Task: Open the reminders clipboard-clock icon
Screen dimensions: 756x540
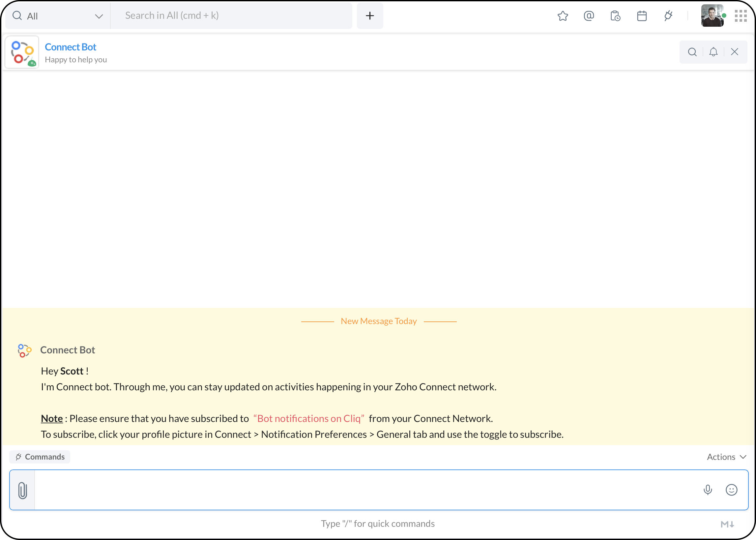Action: 615,16
